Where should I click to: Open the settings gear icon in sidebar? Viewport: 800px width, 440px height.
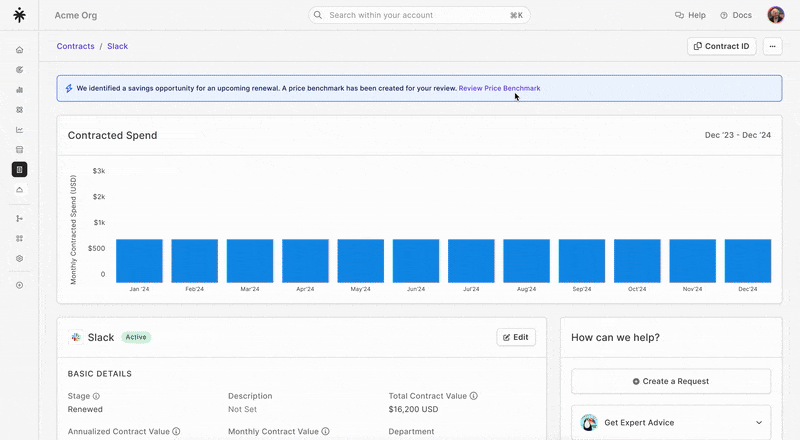click(x=19, y=258)
